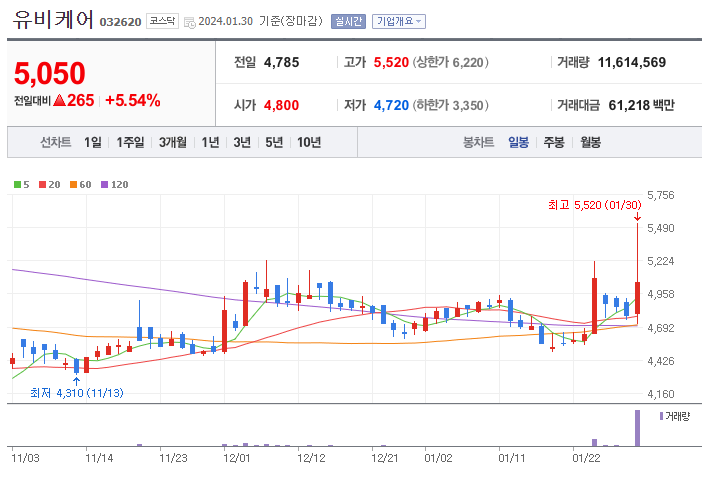
Task: Click the red 20-day moving average swatch
Action: 43,185
